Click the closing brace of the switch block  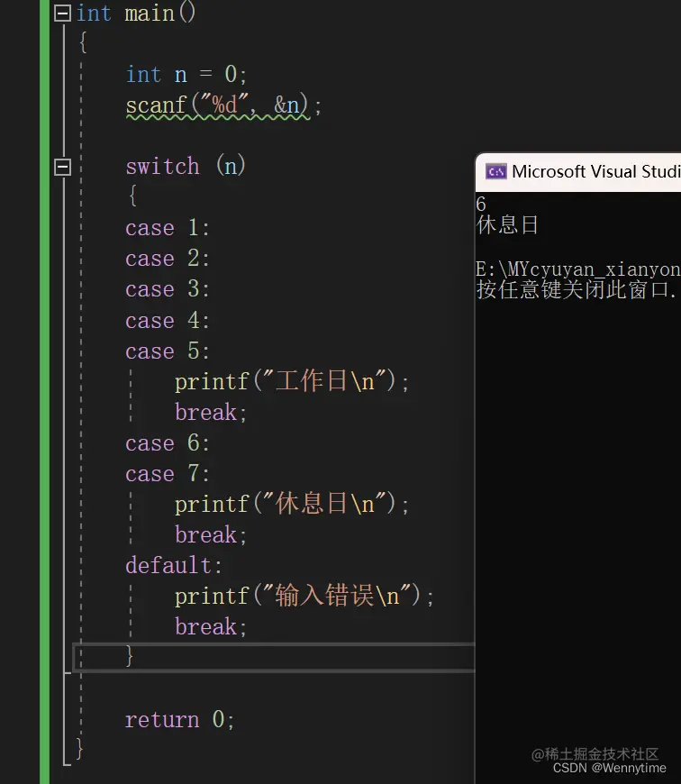tap(130, 655)
